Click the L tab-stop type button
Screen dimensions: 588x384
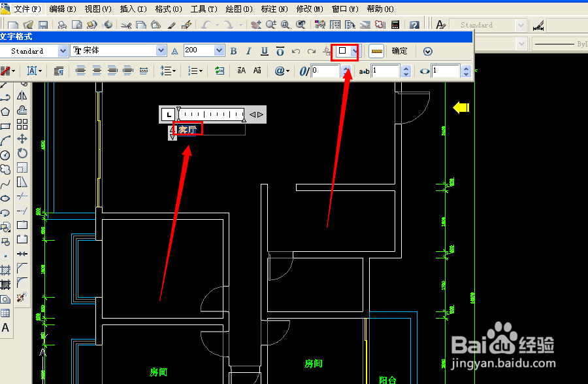pos(169,114)
